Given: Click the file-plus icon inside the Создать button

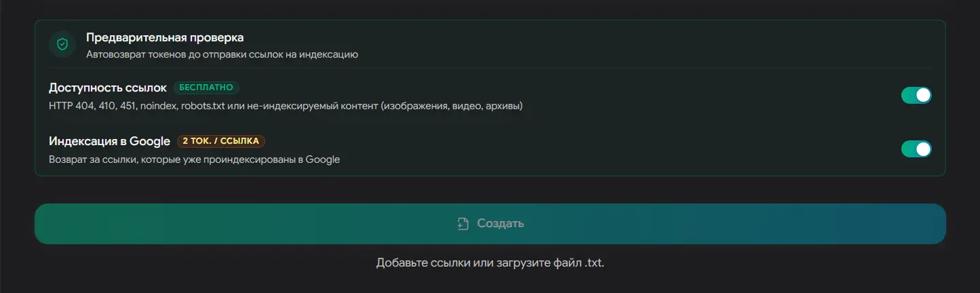Looking at the screenshot, I should 463,224.
